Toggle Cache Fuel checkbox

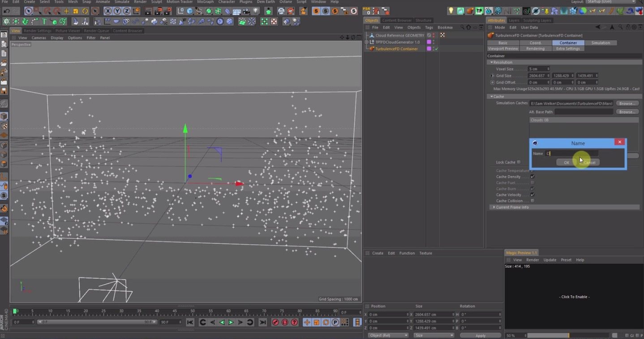[532, 182]
